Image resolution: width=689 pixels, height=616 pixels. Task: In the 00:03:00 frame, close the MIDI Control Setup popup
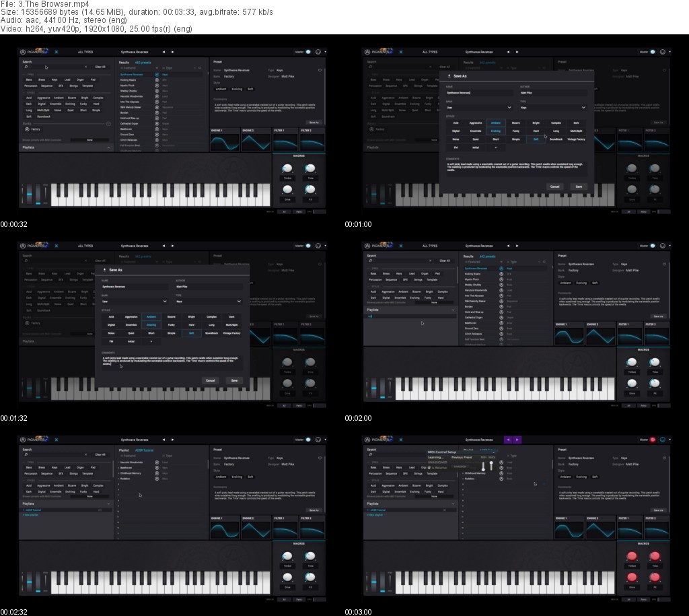point(493,452)
